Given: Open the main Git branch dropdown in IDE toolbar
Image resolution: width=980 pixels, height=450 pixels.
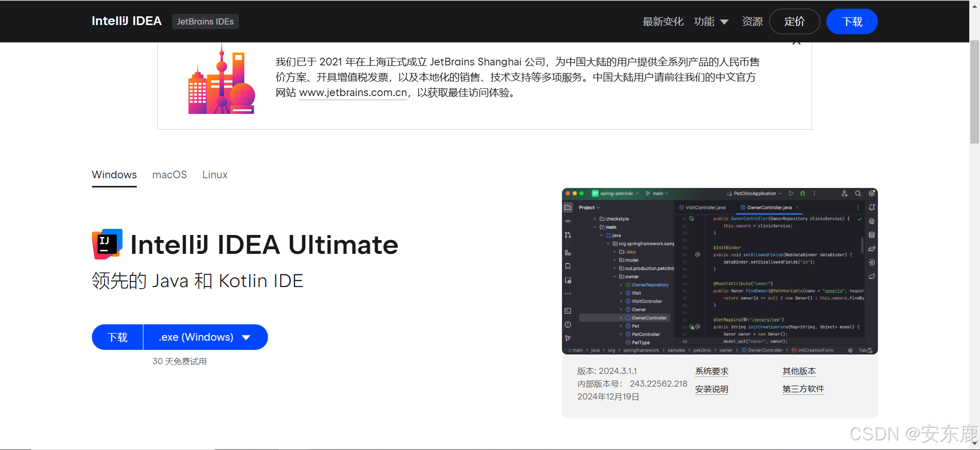Looking at the screenshot, I should click(x=657, y=194).
